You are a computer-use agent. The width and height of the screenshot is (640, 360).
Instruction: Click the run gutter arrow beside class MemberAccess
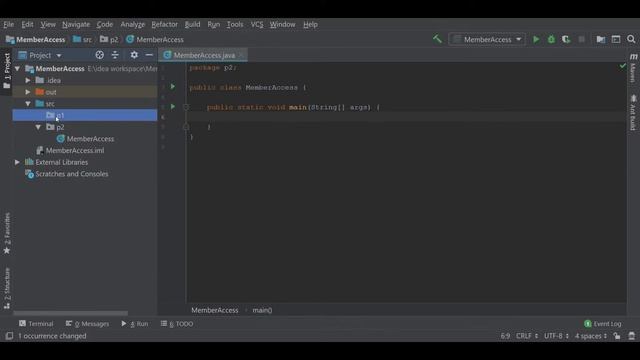[173, 87]
